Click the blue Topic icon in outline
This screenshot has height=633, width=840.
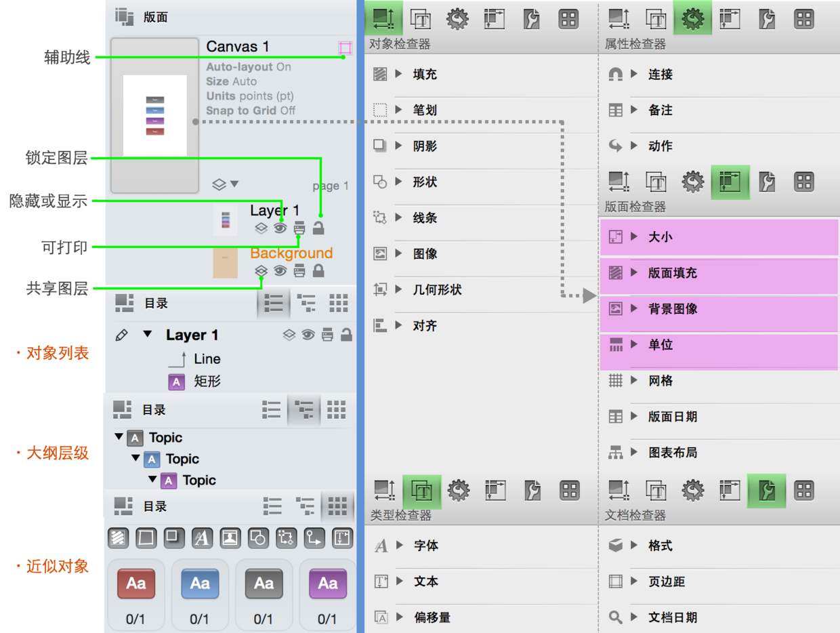[x=152, y=460]
